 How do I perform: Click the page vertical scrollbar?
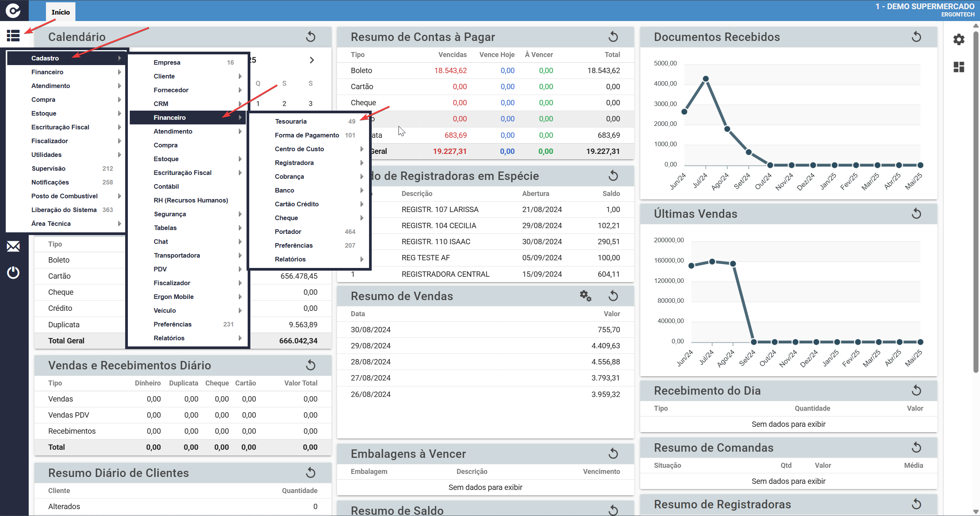pyautogui.click(x=976, y=202)
